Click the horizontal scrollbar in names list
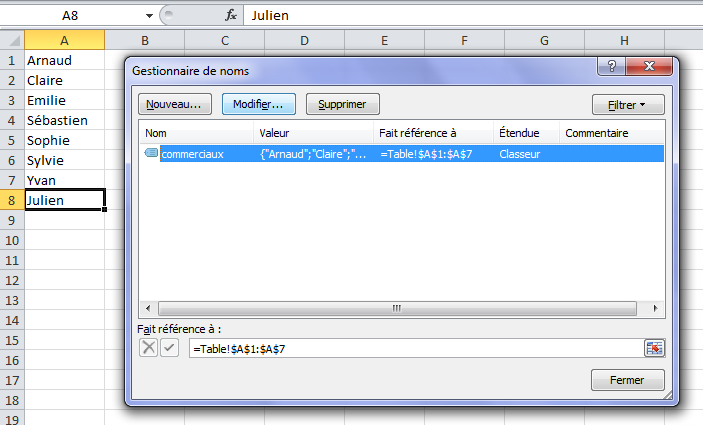Screen dimensions: 703x425 (395, 309)
